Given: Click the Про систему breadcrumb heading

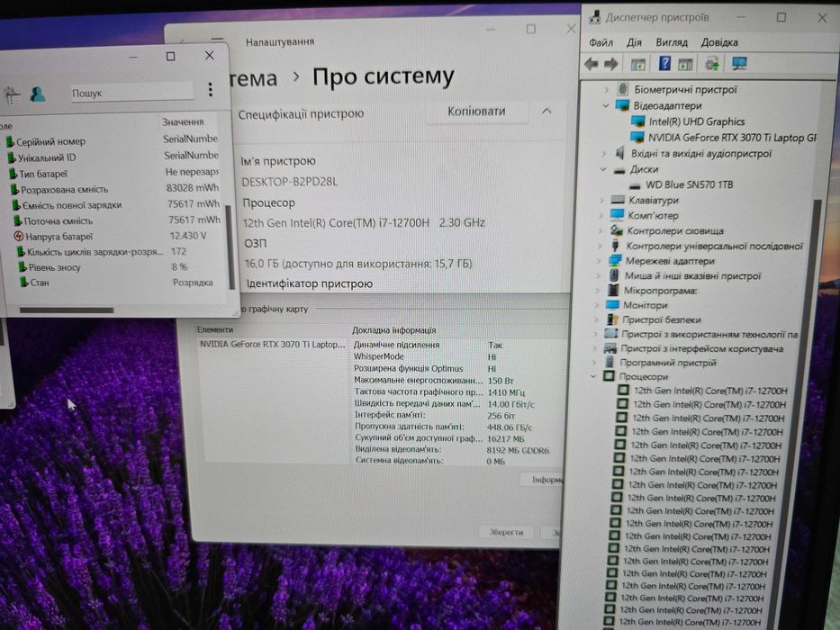Looking at the screenshot, I should click(383, 77).
